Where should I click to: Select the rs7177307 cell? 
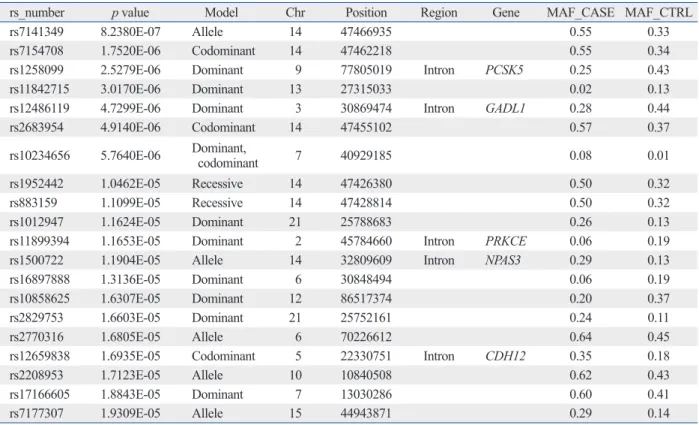(x=37, y=414)
